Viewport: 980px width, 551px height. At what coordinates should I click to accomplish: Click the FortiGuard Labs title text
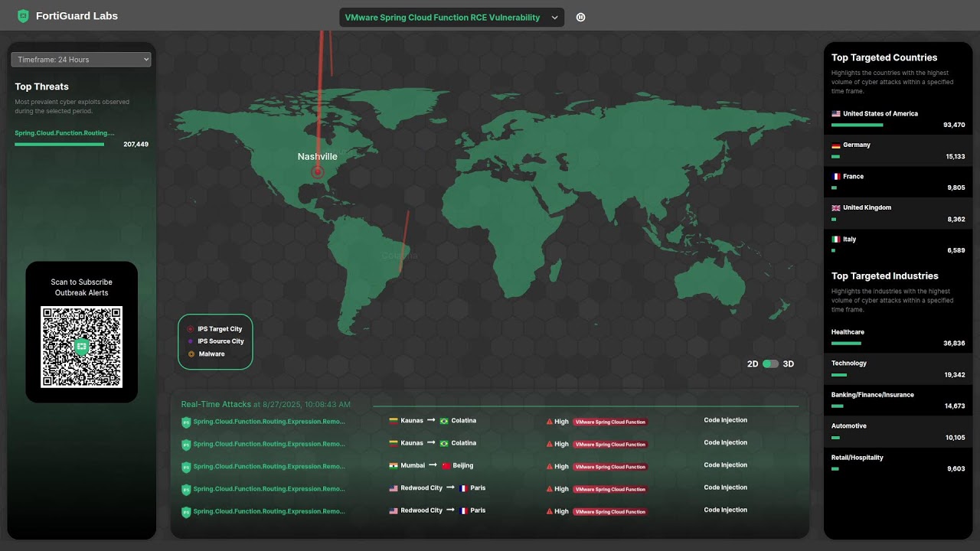click(77, 16)
